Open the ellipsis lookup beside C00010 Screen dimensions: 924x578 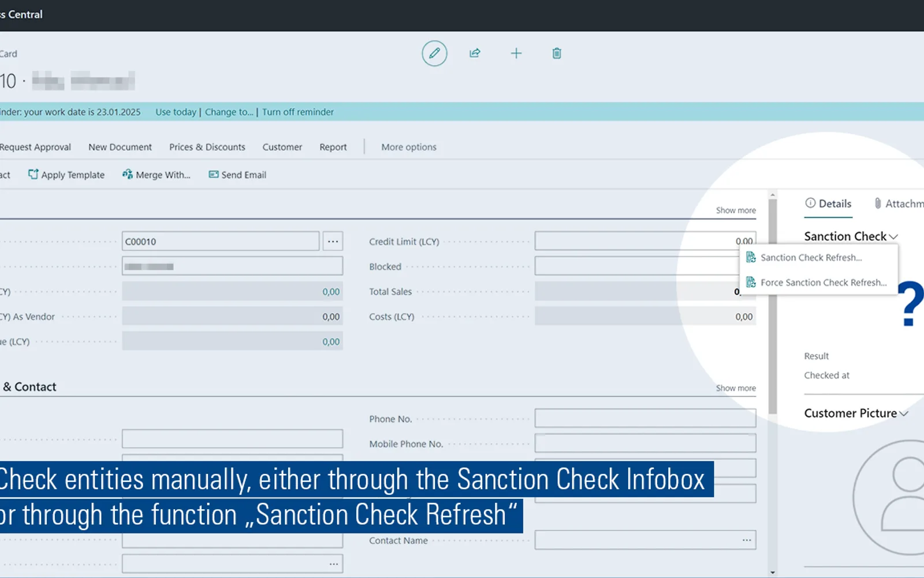[x=333, y=241]
